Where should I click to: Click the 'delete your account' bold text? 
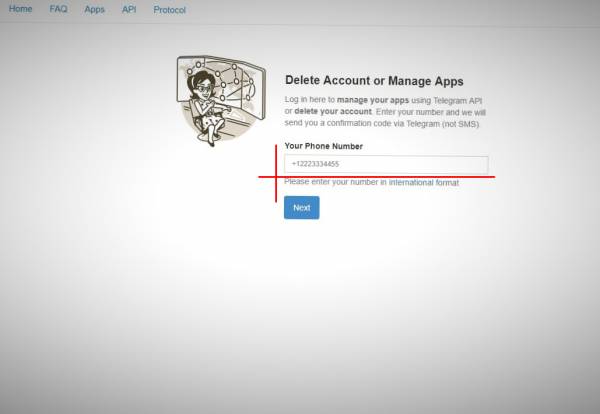tap(333, 111)
